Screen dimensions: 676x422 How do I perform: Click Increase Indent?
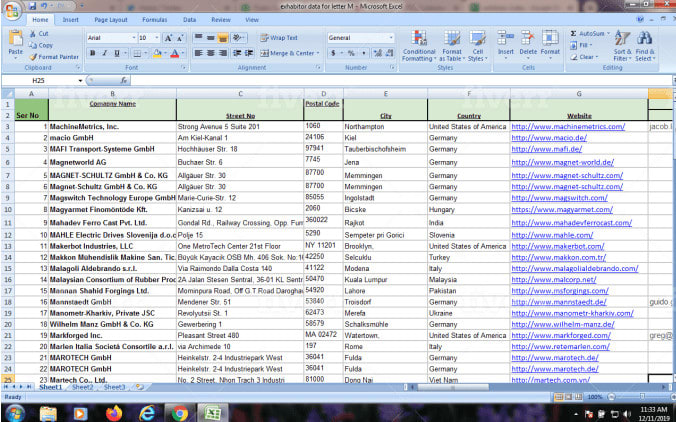[x=249, y=53]
